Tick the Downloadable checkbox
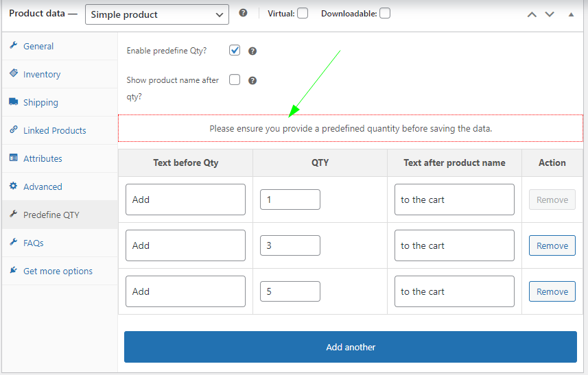The width and height of the screenshot is (588, 375). click(x=385, y=13)
